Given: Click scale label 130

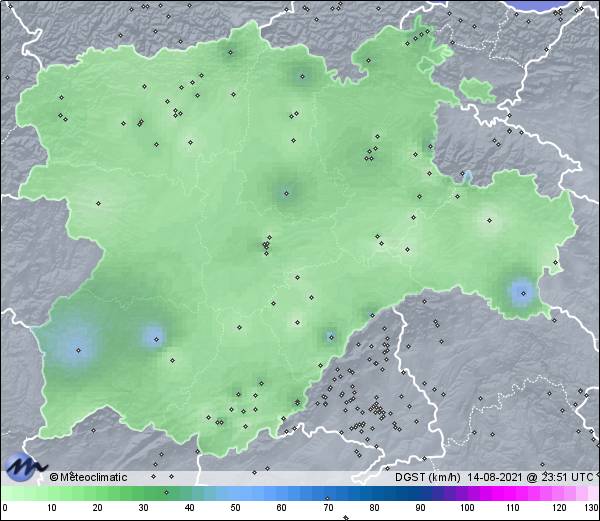Looking at the screenshot, I should coord(592,508).
